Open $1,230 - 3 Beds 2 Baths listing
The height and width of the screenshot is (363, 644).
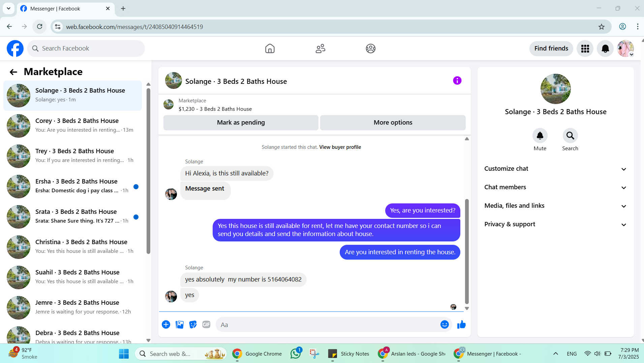(x=215, y=109)
